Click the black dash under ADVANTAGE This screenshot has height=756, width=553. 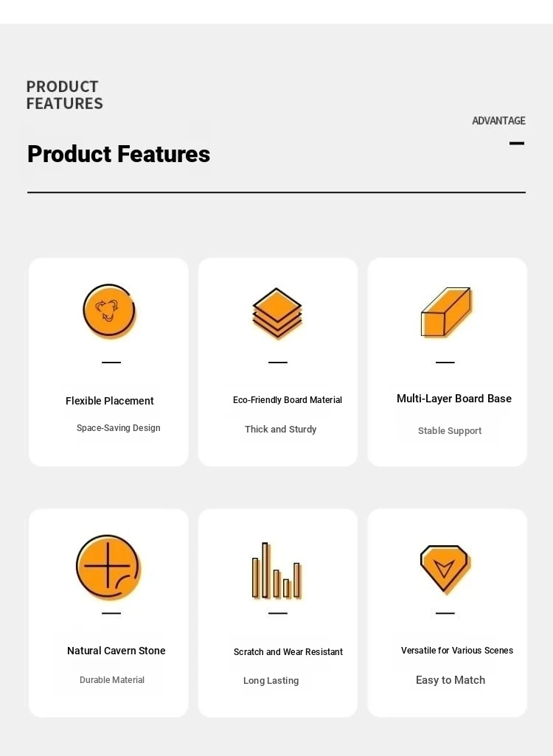[x=517, y=143]
